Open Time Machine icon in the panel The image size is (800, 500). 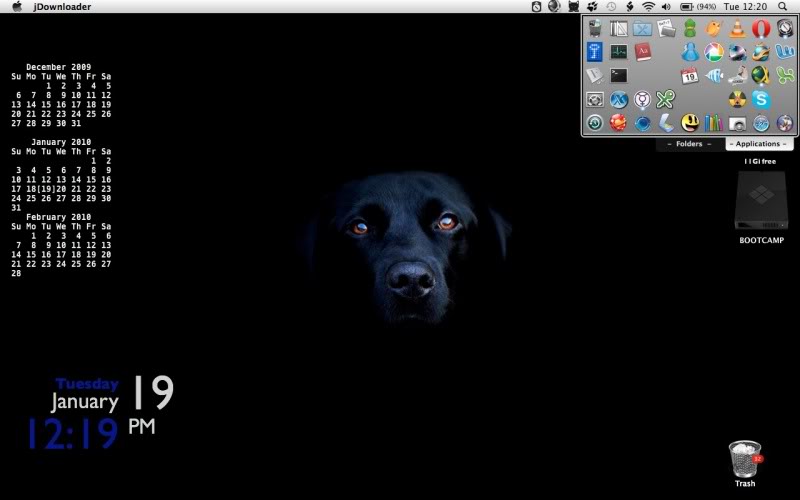[x=595, y=123]
